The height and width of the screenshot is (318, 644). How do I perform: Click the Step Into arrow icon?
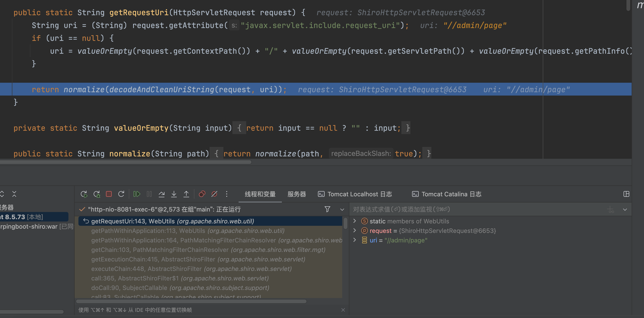coord(174,194)
